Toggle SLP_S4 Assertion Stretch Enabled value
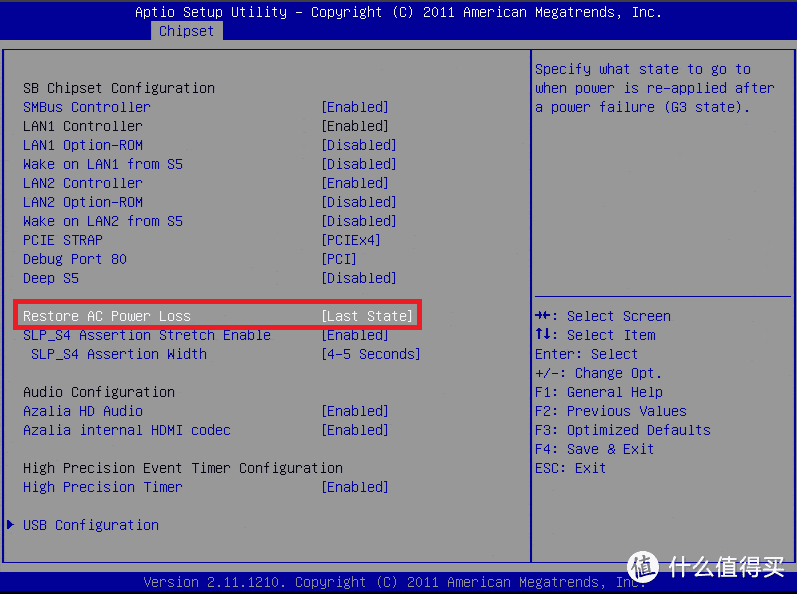 355,335
